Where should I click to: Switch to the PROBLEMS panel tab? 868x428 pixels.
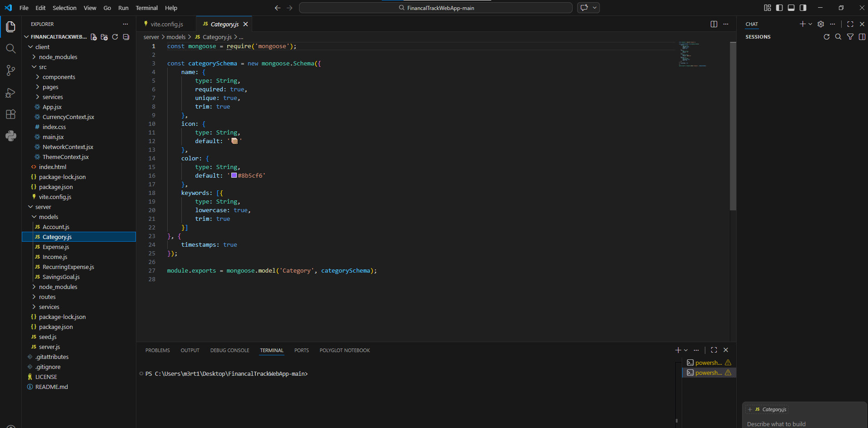click(x=157, y=350)
